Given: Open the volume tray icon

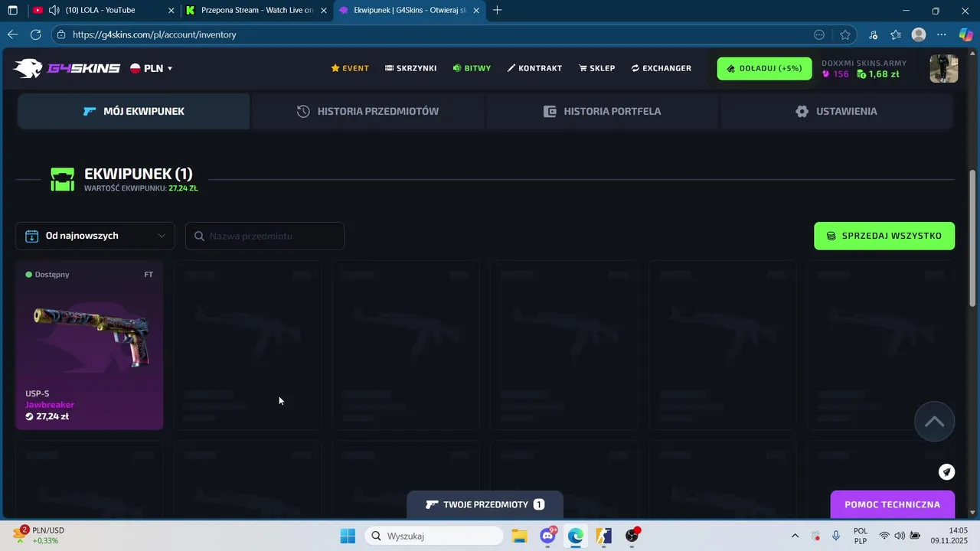Looking at the screenshot, I should coord(900,536).
